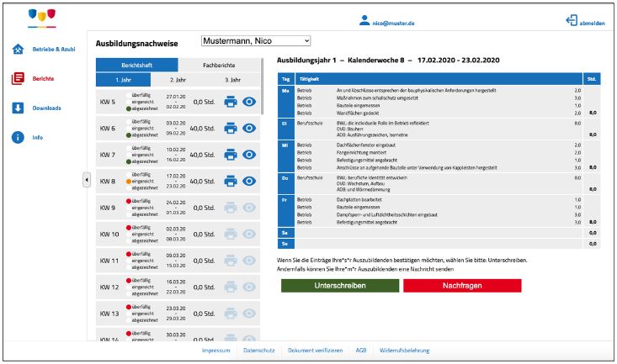Screen dimensions: 617x364
Task: Click the abmelden logout icon
Action: (x=572, y=20)
